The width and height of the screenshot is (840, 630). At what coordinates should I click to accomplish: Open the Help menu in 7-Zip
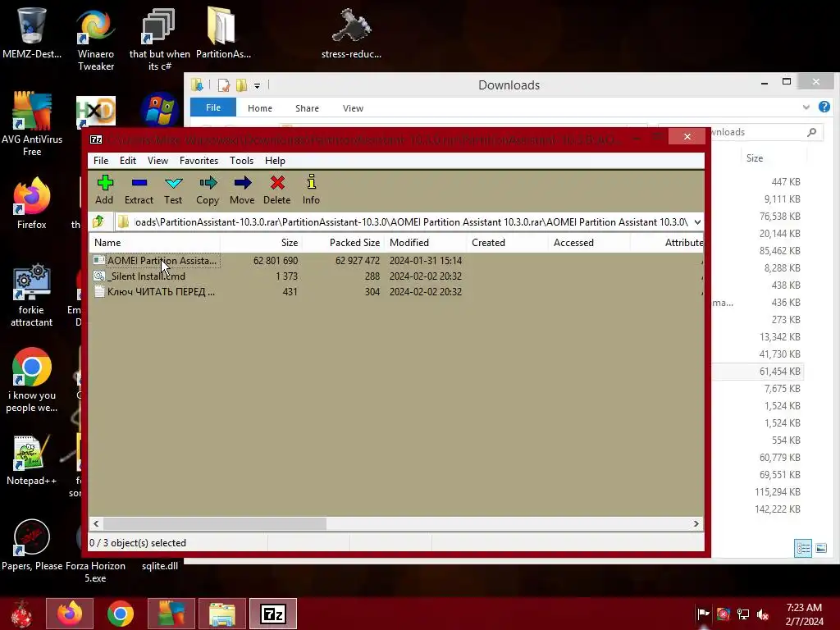click(275, 161)
